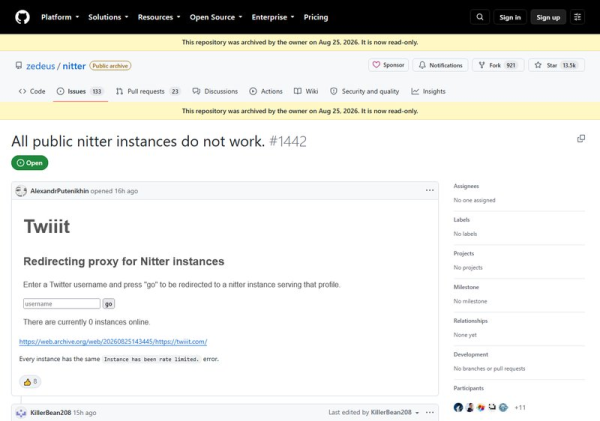Switch to the Discussions tab
600x421 pixels.
(215, 91)
